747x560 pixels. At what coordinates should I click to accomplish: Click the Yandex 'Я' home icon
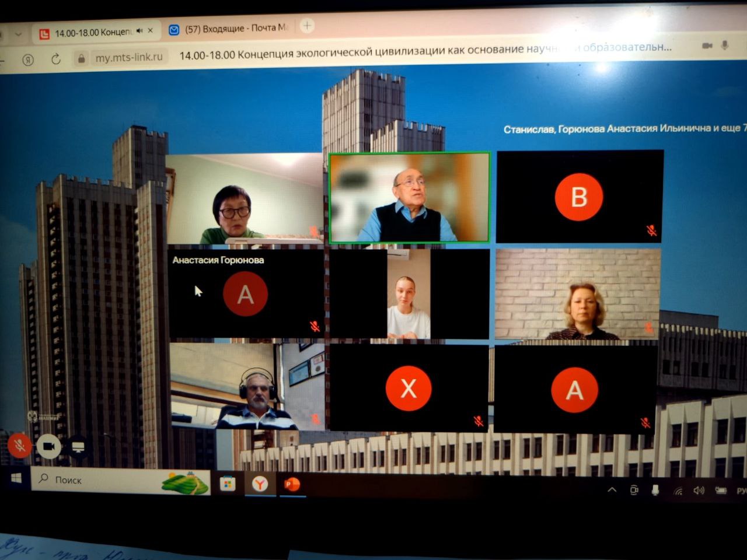tap(28, 60)
